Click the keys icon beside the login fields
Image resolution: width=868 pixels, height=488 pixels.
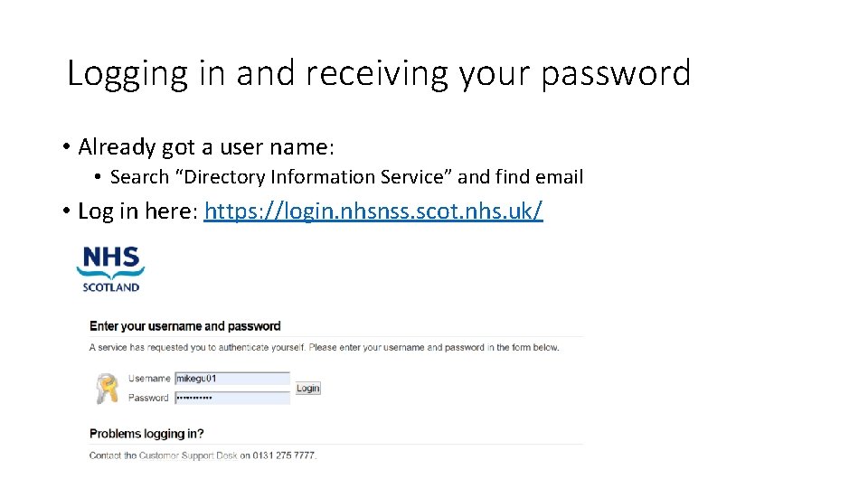pyautogui.click(x=107, y=388)
